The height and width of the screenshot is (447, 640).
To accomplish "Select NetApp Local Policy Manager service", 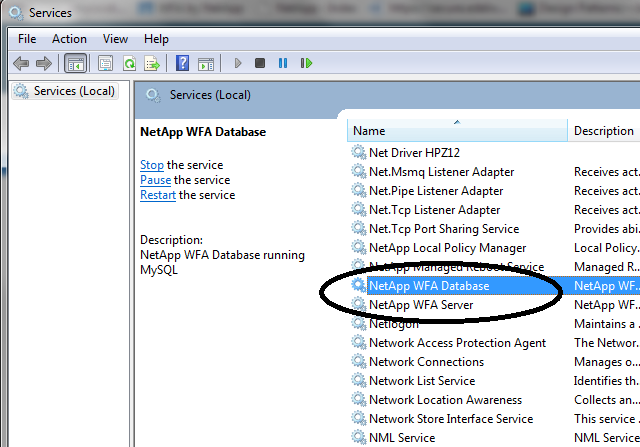I will pos(447,248).
